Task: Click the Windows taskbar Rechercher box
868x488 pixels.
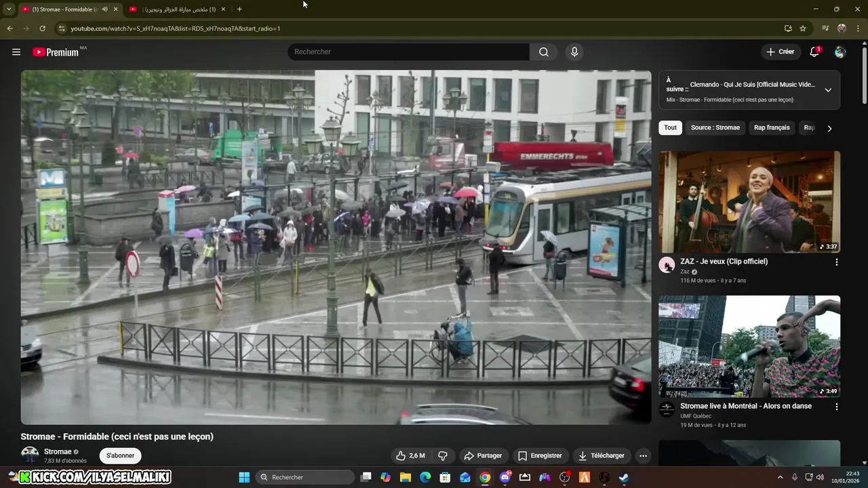Action: (305, 477)
